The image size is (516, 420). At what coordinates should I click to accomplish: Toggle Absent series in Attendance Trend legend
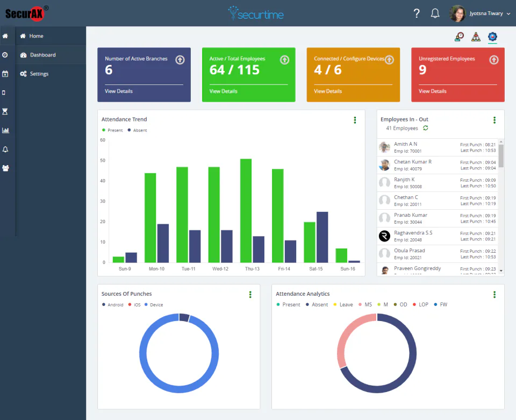click(x=137, y=130)
